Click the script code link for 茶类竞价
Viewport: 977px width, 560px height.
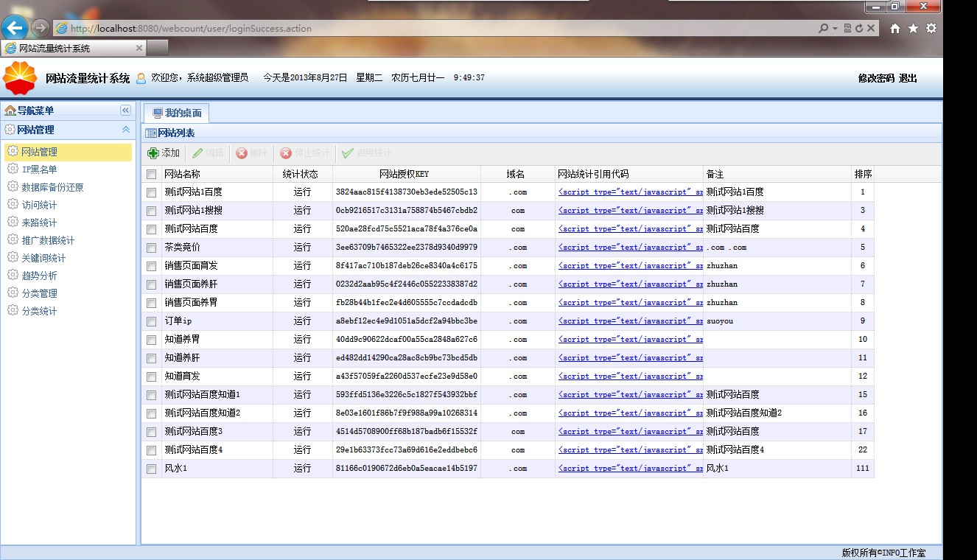point(630,248)
